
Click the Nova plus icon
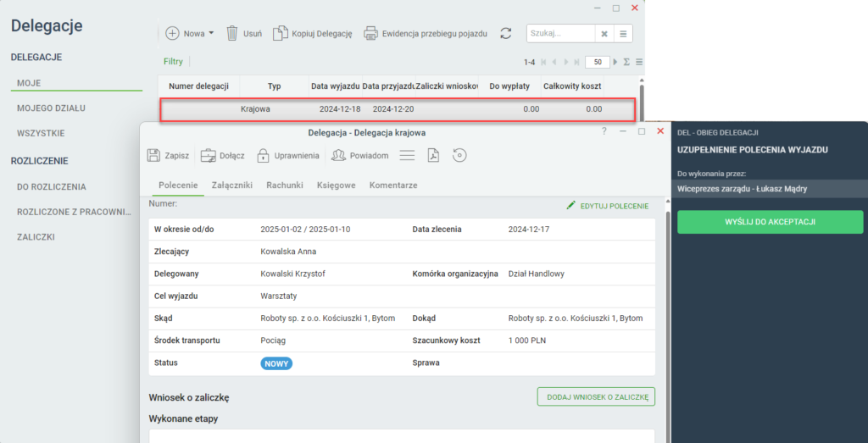pos(173,33)
